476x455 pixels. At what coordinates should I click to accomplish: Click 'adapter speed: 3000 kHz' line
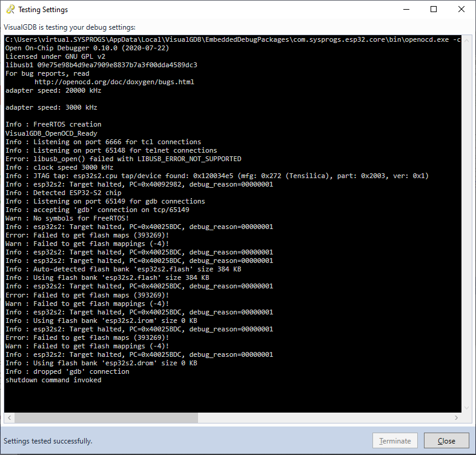click(51, 107)
